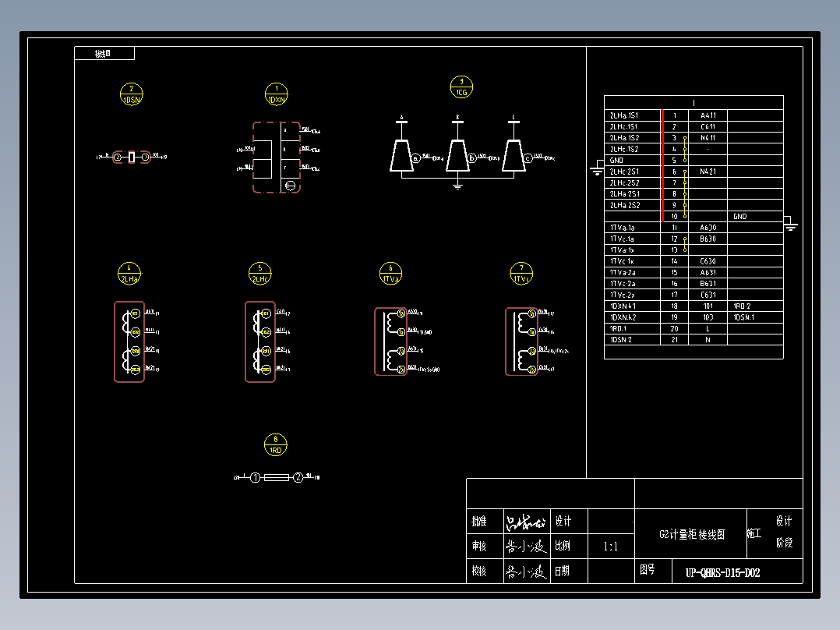Select drawing number UP-QHRS-D15-D02
The width and height of the screenshot is (840, 630).
pyautogui.click(x=722, y=573)
